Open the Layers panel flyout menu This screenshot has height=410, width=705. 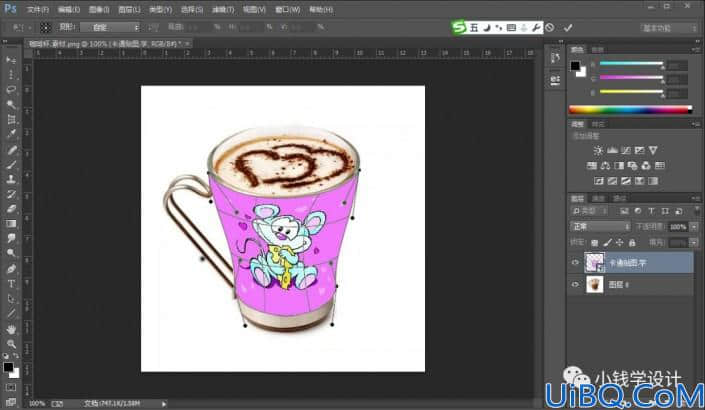tap(697, 198)
